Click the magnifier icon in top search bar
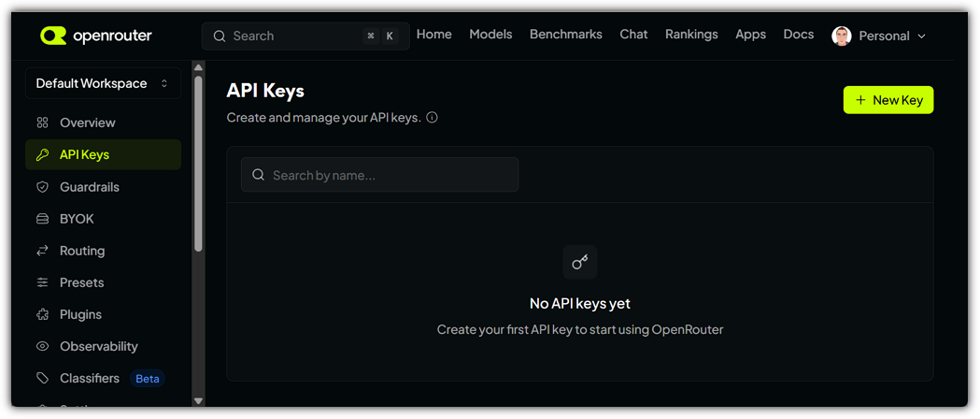The height and width of the screenshot is (419, 980). pos(219,36)
